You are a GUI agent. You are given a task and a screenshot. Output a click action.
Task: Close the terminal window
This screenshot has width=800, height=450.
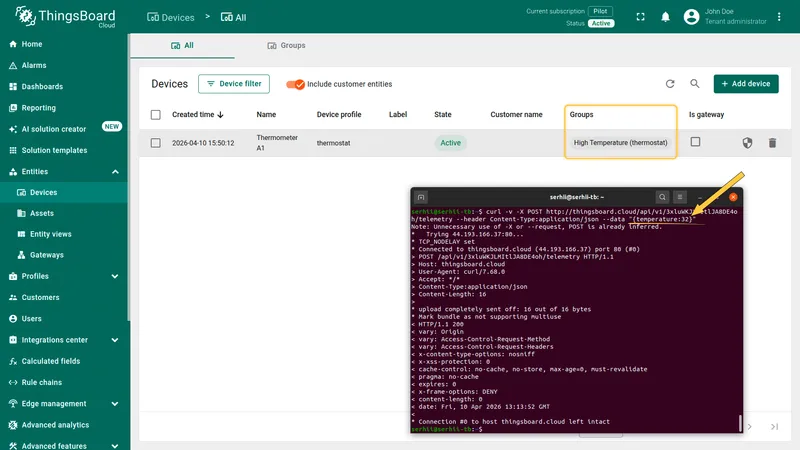coord(733,197)
